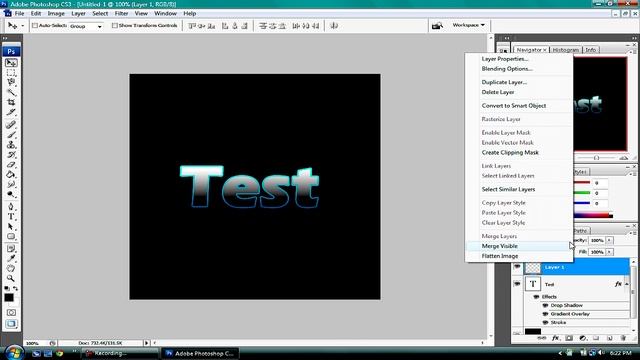Enable the Auto-Select checkbox
Image resolution: width=640 pixels, height=360 pixels.
click(35, 25)
